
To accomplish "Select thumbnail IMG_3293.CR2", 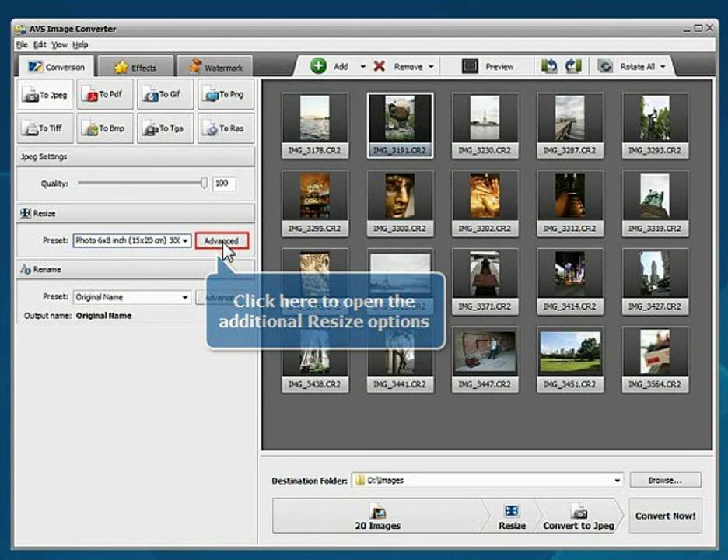I will 655,125.
